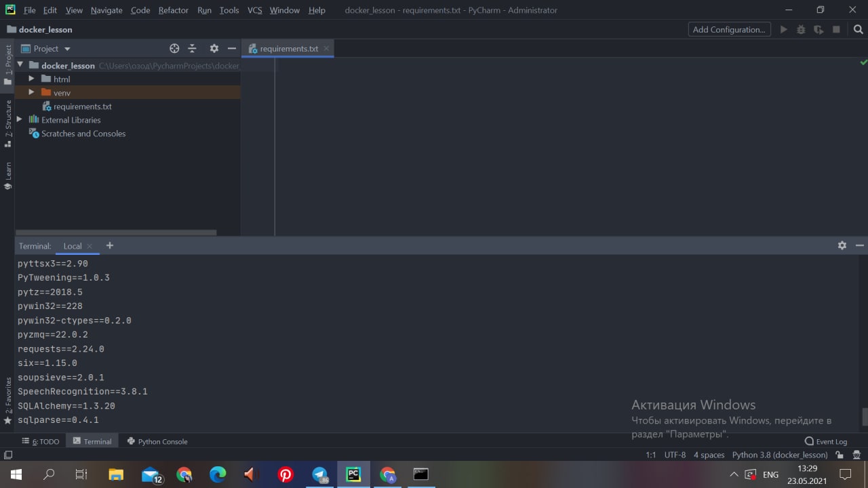The image size is (868, 488).
Task: Open Microsoft Edge from taskbar
Action: (x=218, y=474)
